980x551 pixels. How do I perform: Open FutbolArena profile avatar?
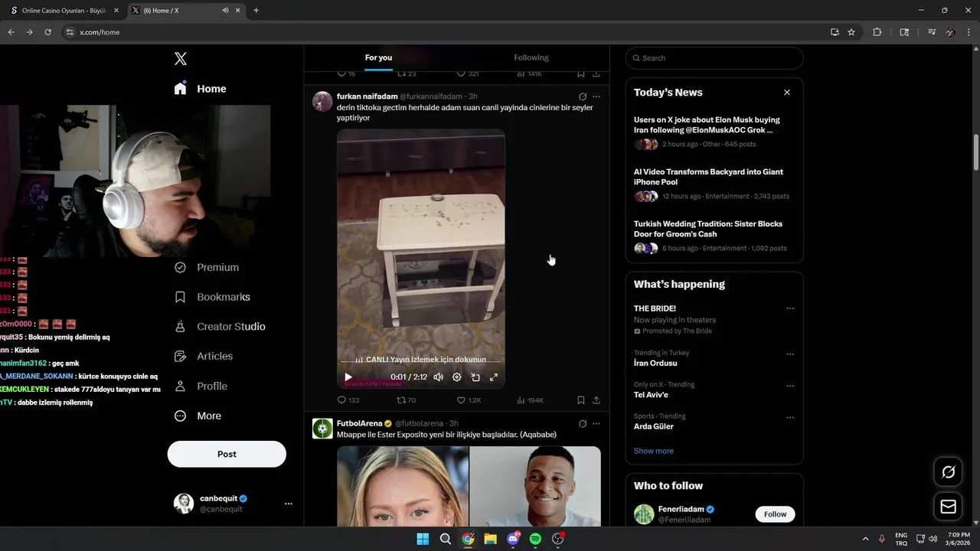point(322,429)
